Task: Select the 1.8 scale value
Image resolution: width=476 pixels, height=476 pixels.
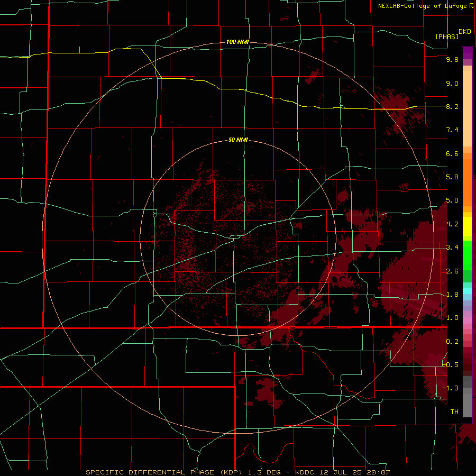Action: point(452,295)
